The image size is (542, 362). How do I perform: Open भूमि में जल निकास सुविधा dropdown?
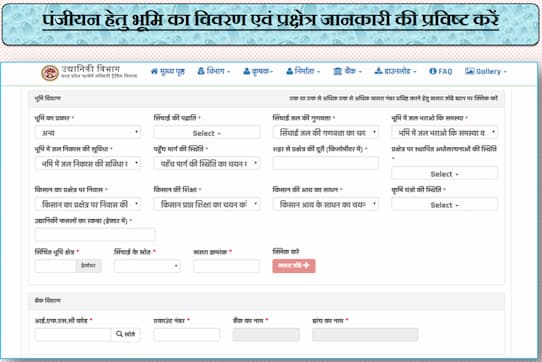(x=88, y=164)
